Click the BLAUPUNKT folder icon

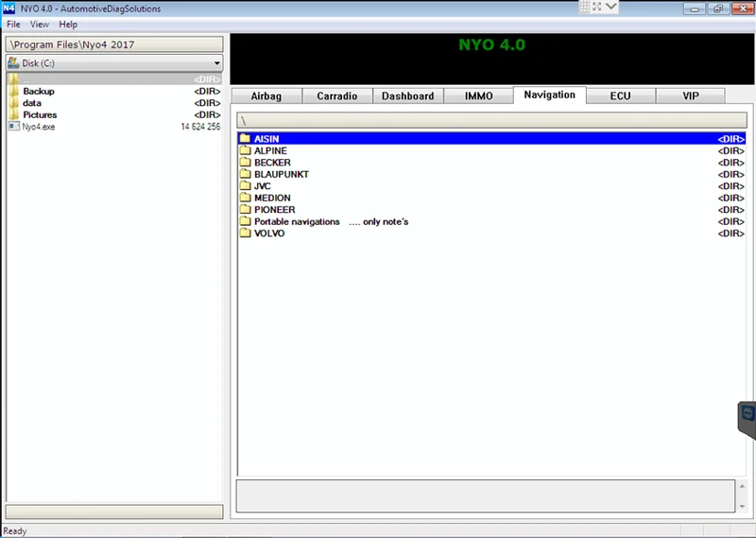(x=246, y=174)
